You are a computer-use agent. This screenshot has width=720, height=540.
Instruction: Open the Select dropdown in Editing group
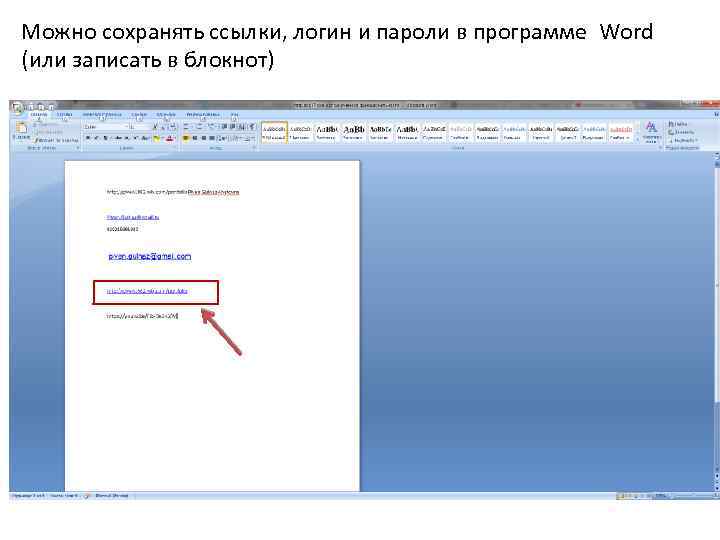[683, 140]
